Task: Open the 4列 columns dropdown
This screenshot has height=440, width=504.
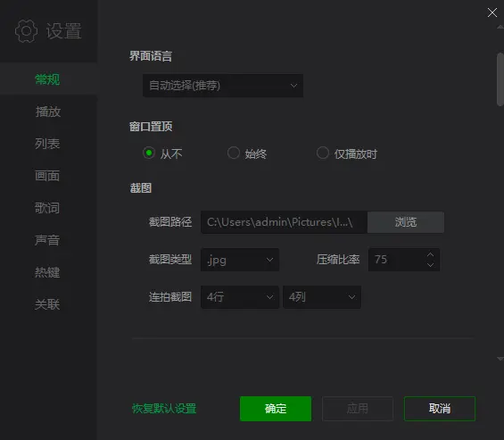Action: click(322, 297)
